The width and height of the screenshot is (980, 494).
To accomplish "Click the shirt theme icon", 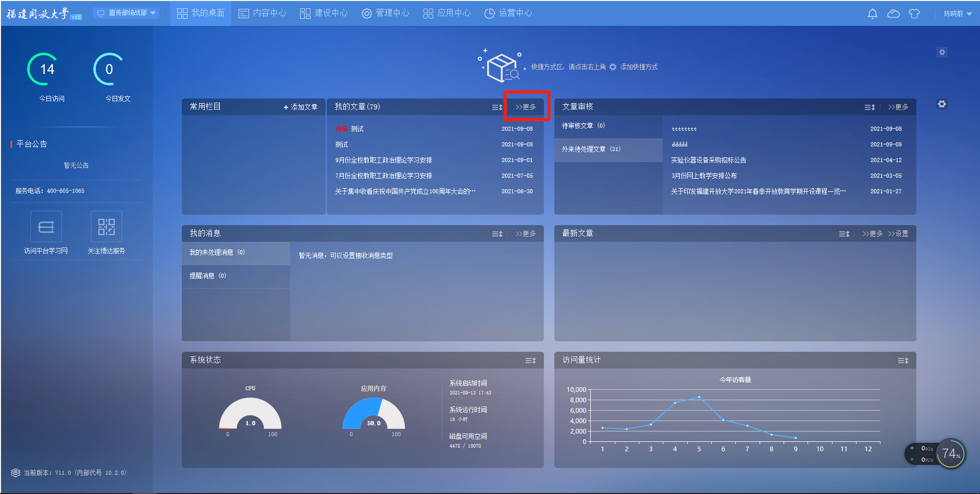I will pyautogui.click(x=914, y=14).
